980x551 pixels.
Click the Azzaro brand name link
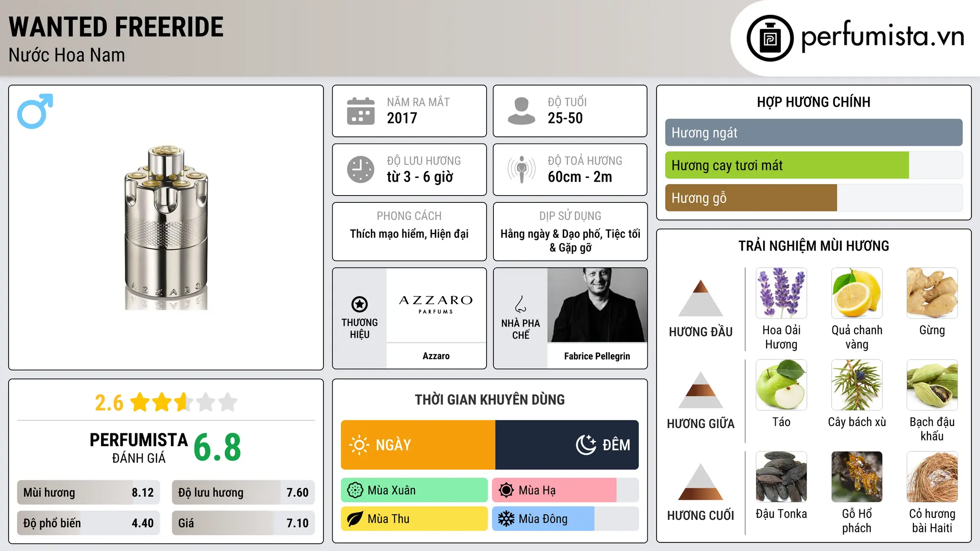[436, 356]
